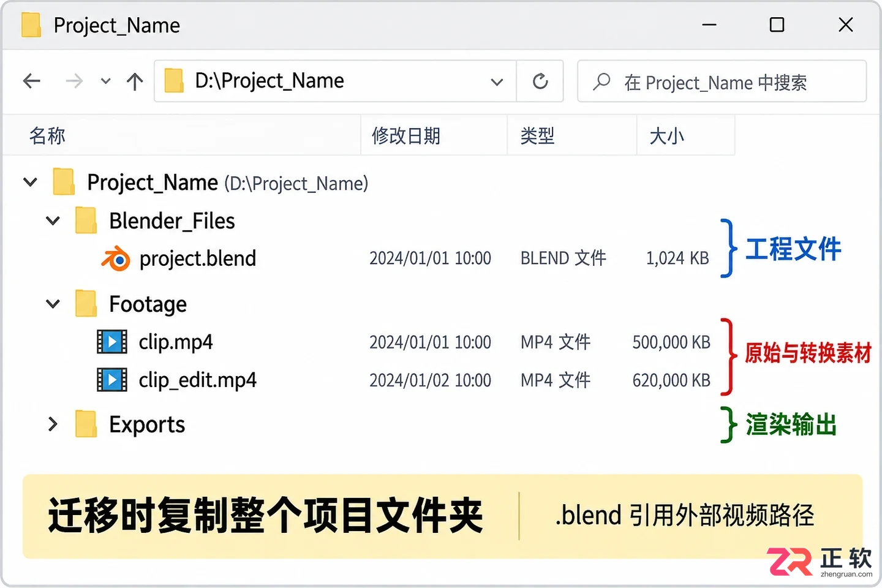Image resolution: width=882 pixels, height=588 pixels.
Task: Select the Blender_Files folder name
Action: (x=172, y=221)
